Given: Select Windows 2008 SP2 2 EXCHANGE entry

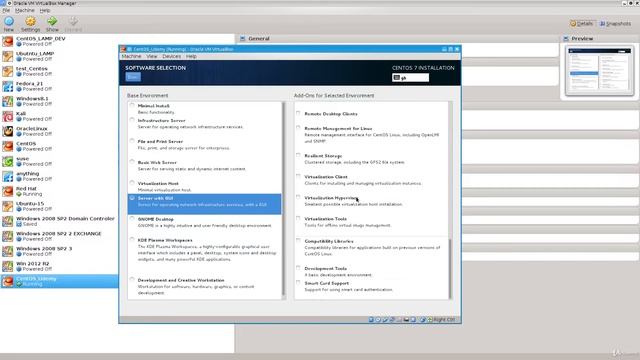Looking at the screenshot, I should [59, 236].
